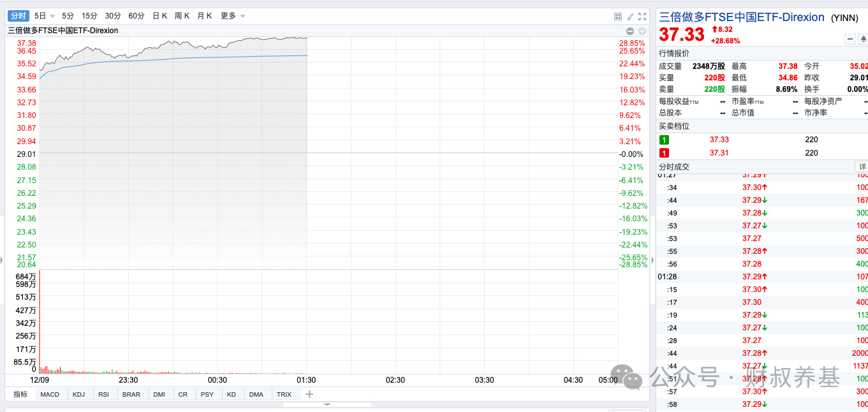Select ask level 1 price 37.33
Screen dimensions: 868x412
coord(719,140)
